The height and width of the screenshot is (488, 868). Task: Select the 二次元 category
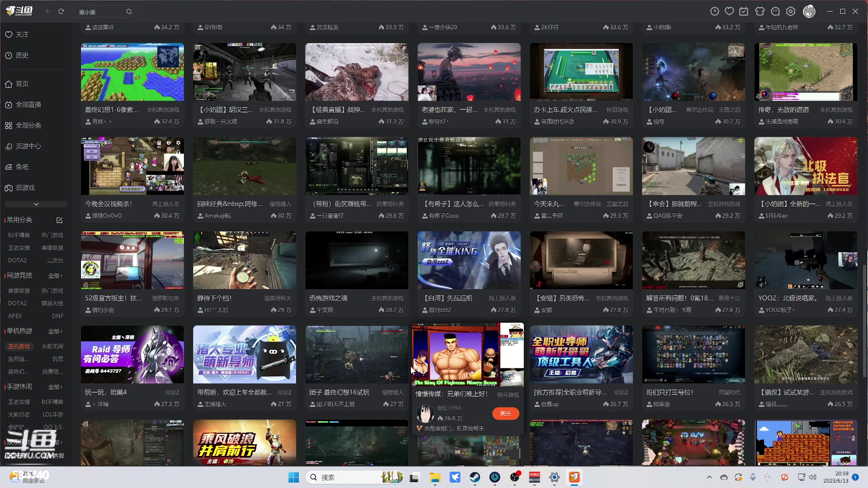tap(55, 260)
